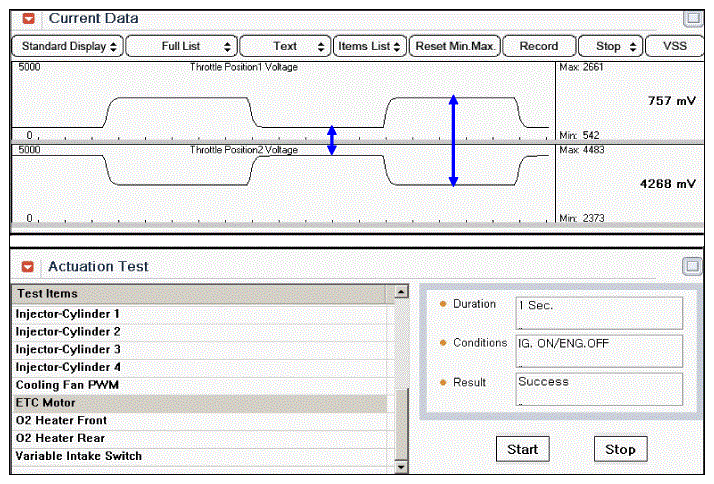Image resolution: width=714 pixels, height=484 pixels.
Task: Select Injector-Cylinder 2 test item
Action: click(x=200, y=332)
